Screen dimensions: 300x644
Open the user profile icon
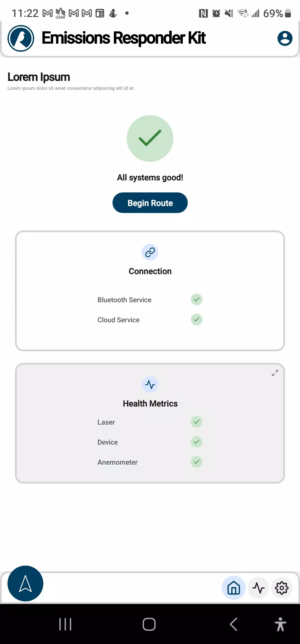pyautogui.click(x=285, y=38)
